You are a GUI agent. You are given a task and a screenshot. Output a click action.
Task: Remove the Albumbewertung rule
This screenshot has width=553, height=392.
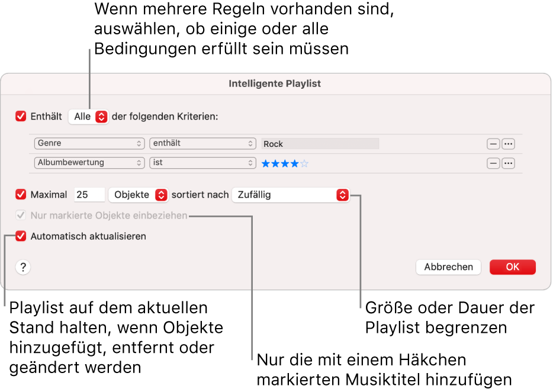point(493,163)
